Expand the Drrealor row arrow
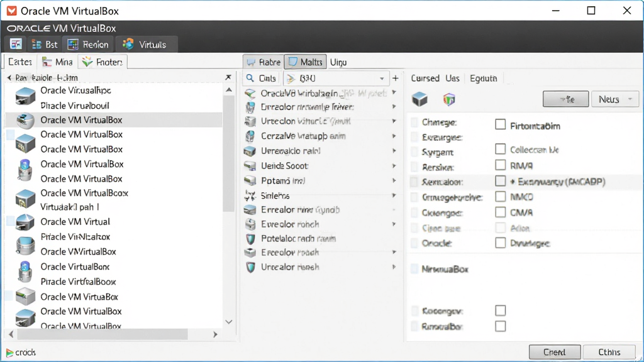This screenshot has width=644, height=362. (x=394, y=106)
